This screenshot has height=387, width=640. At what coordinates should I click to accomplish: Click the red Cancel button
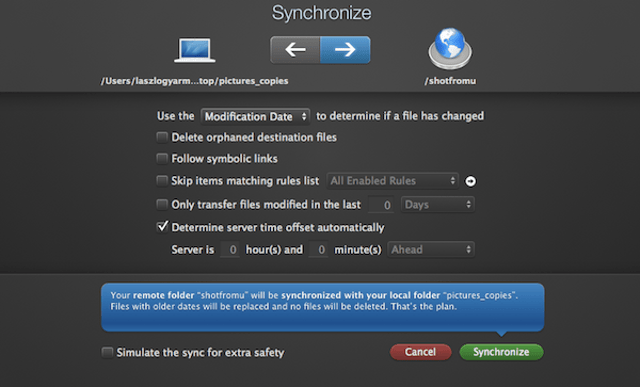[420, 352]
